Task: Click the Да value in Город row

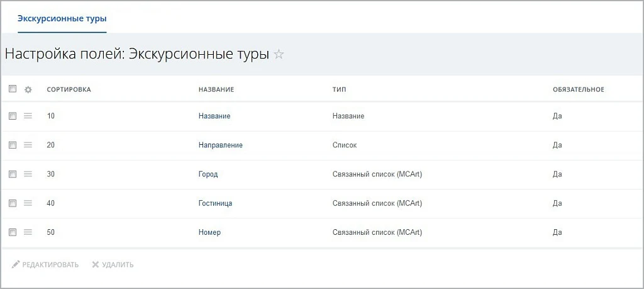Action: coord(557,174)
